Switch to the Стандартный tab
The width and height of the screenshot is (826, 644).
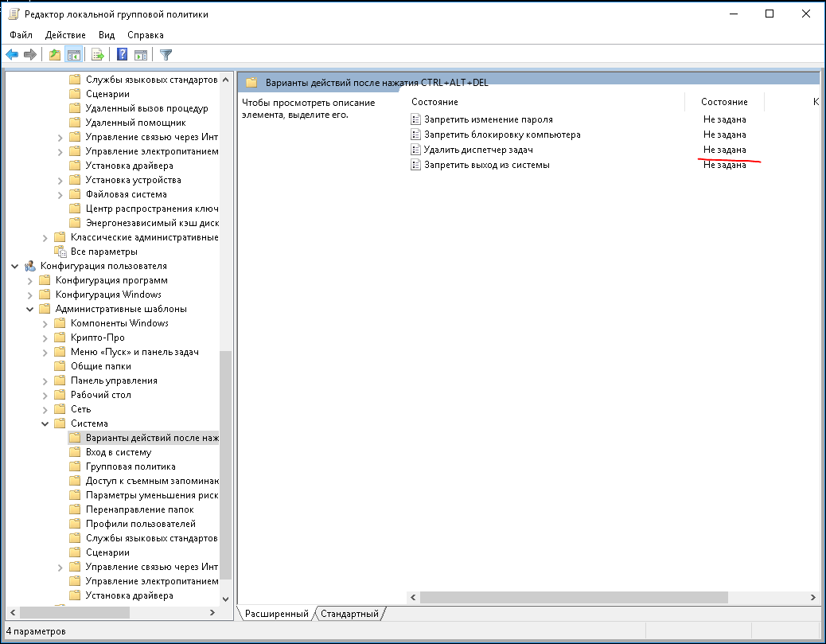[x=350, y=614]
